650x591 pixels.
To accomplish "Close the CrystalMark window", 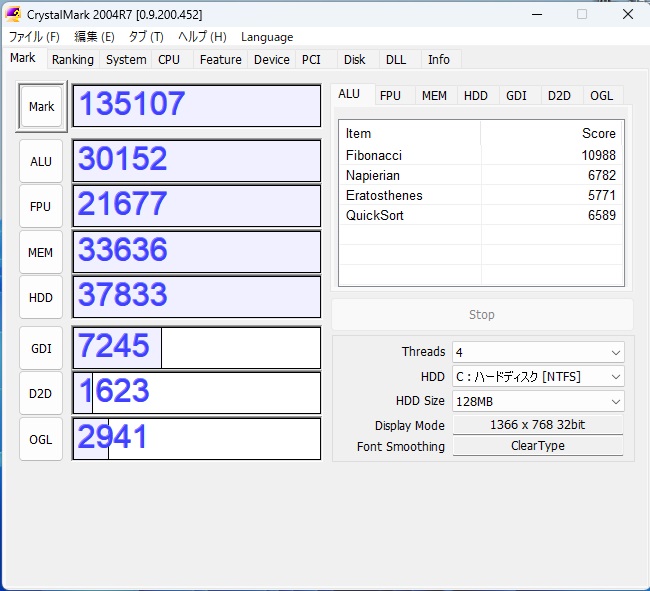I will [628, 15].
